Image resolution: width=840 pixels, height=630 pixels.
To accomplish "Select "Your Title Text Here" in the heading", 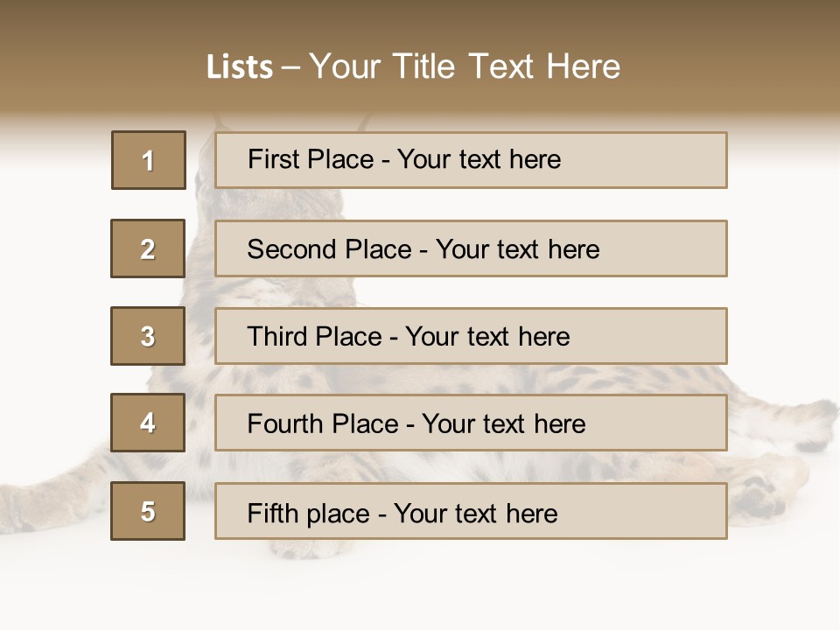I will tap(465, 66).
